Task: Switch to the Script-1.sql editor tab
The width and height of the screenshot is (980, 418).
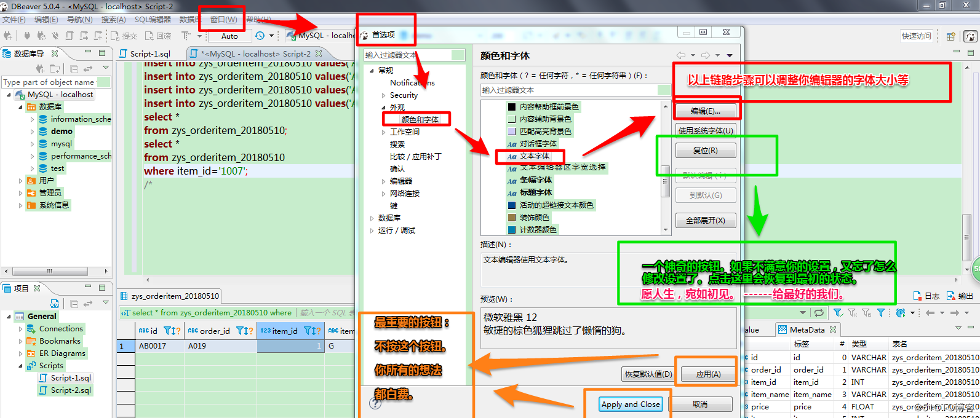Action: tap(149, 53)
